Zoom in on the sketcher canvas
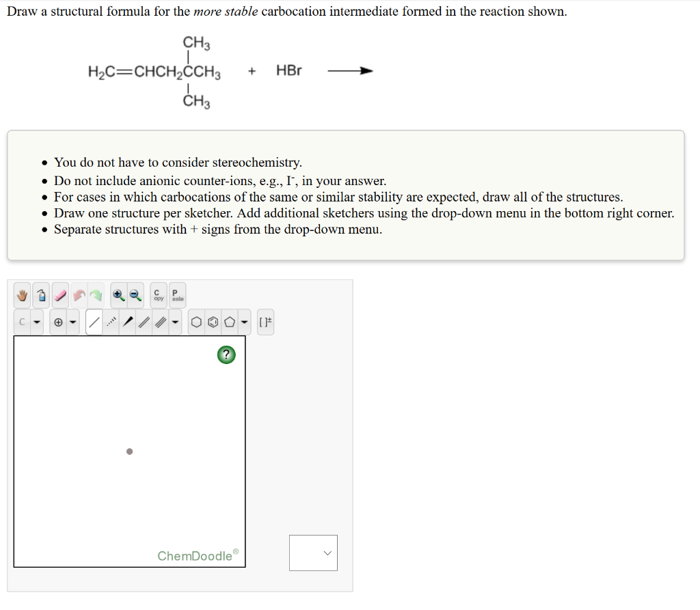 (118, 295)
